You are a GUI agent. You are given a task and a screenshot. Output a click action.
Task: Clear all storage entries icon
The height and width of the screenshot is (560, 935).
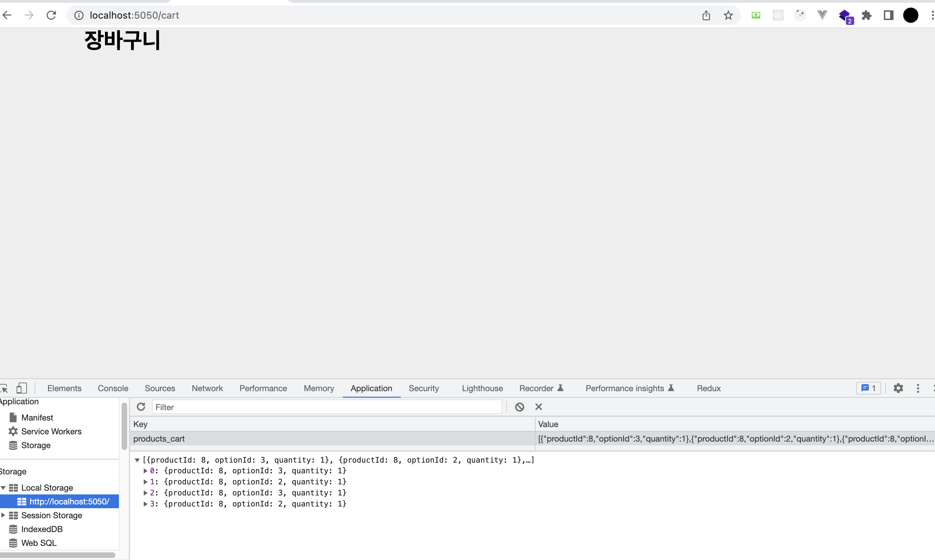(x=519, y=407)
